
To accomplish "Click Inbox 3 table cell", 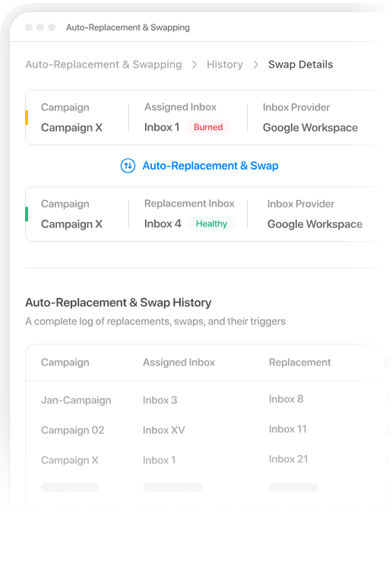I will [x=160, y=401].
